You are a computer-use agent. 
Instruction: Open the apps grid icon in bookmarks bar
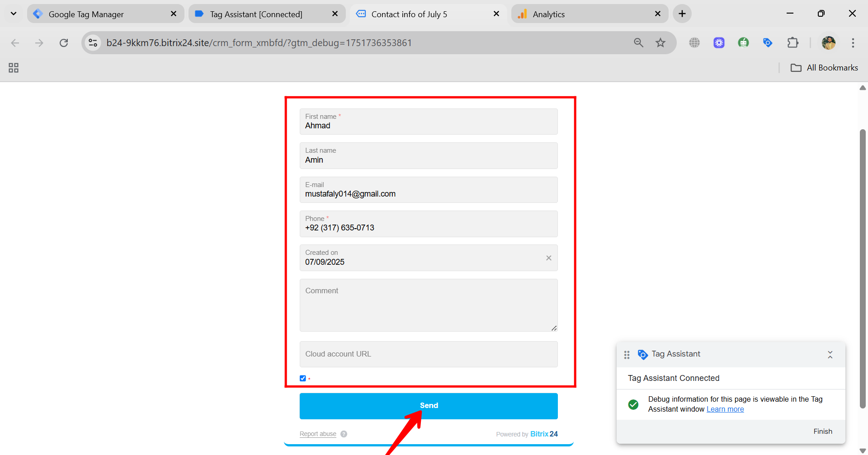tap(14, 68)
